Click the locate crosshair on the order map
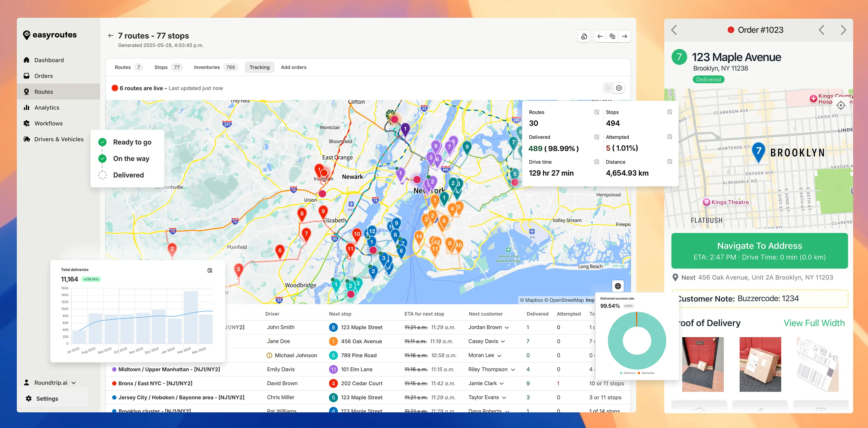 click(x=841, y=105)
